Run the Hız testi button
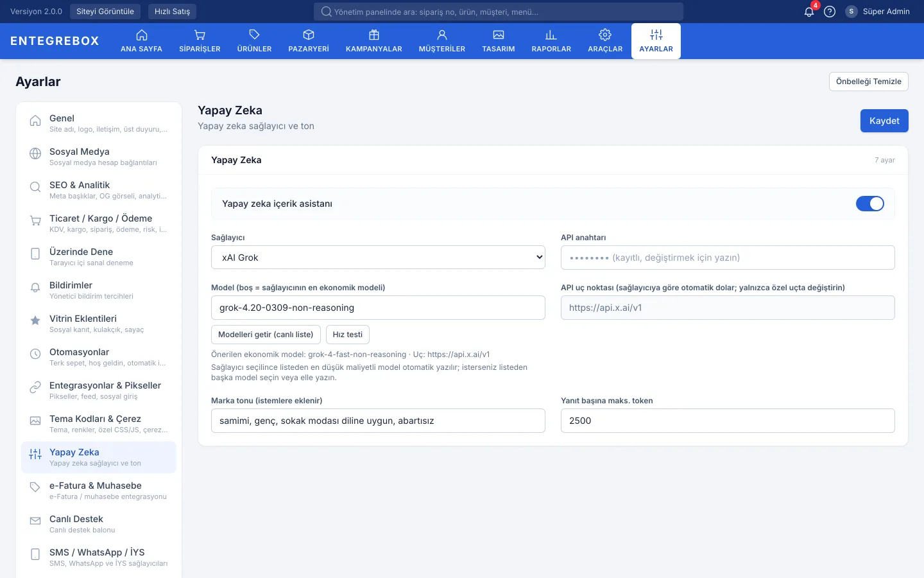The image size is (924, 578). pos(348,335)
